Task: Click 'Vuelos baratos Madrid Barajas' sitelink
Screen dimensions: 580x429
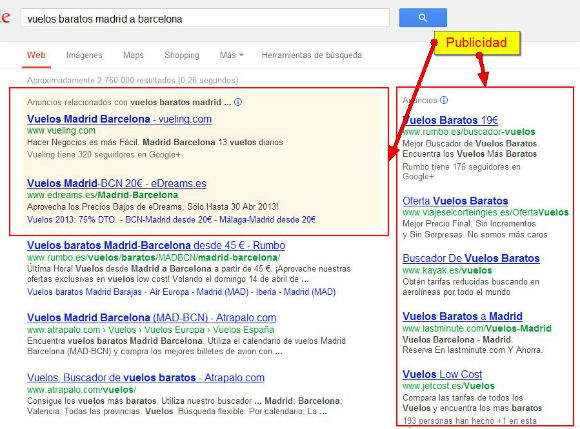Action: [84, 292]
